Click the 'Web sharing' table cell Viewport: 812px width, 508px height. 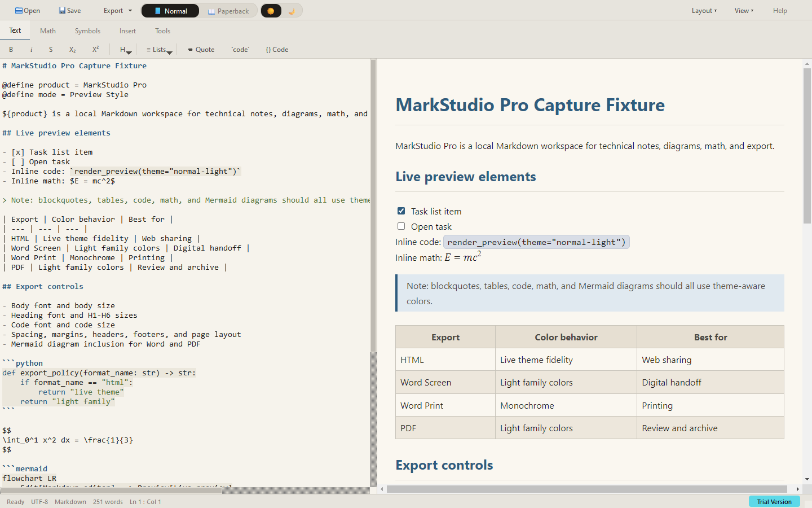click(x=710, y=360)
